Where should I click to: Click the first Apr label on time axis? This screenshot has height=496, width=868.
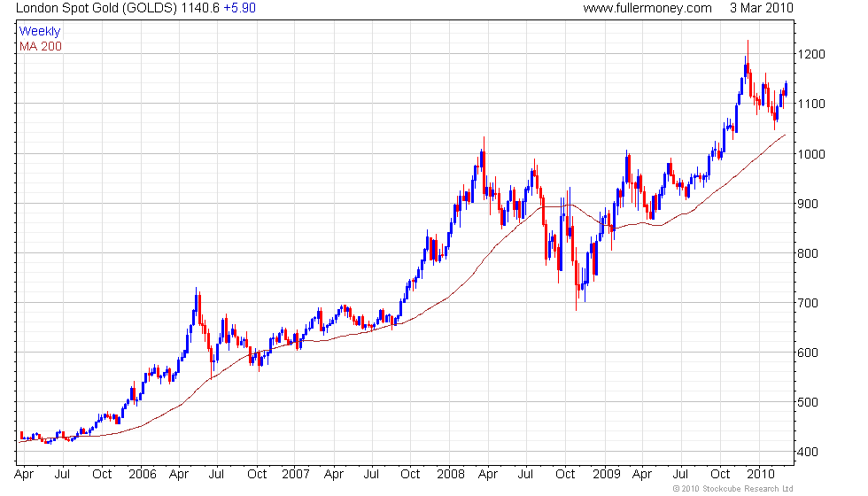[24, 475]
